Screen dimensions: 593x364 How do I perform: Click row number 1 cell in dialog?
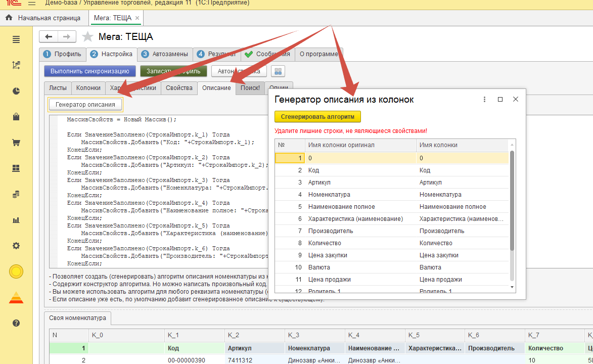(x=290, y=158)
